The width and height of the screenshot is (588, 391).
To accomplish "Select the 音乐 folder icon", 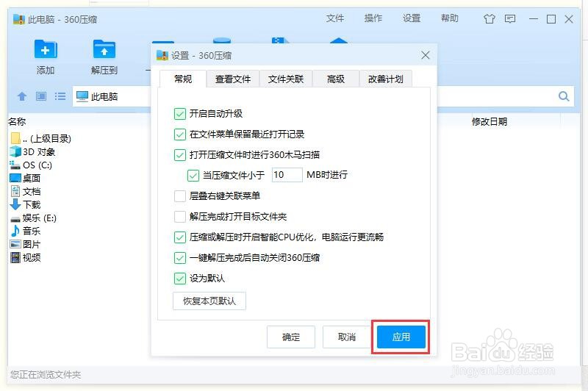I will tap(15, 231).
